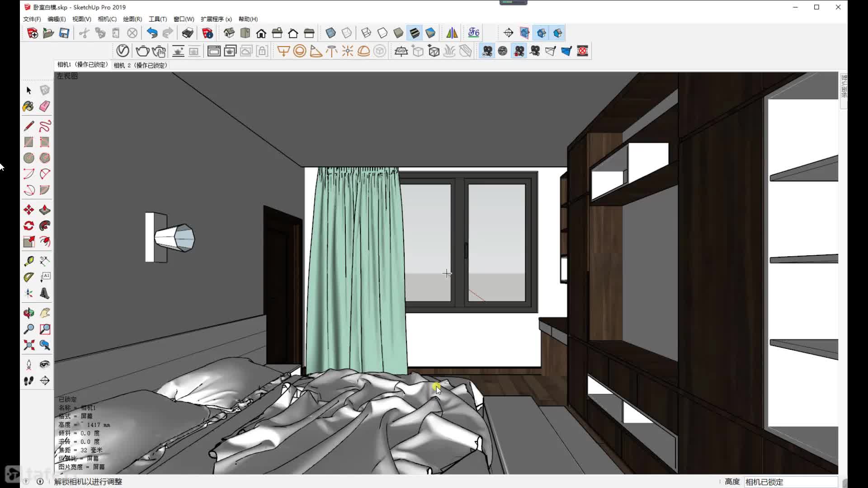Screen dimensions: 868x488
Task: Select the Walk footprints tool
Action: [x=29, y=380]
